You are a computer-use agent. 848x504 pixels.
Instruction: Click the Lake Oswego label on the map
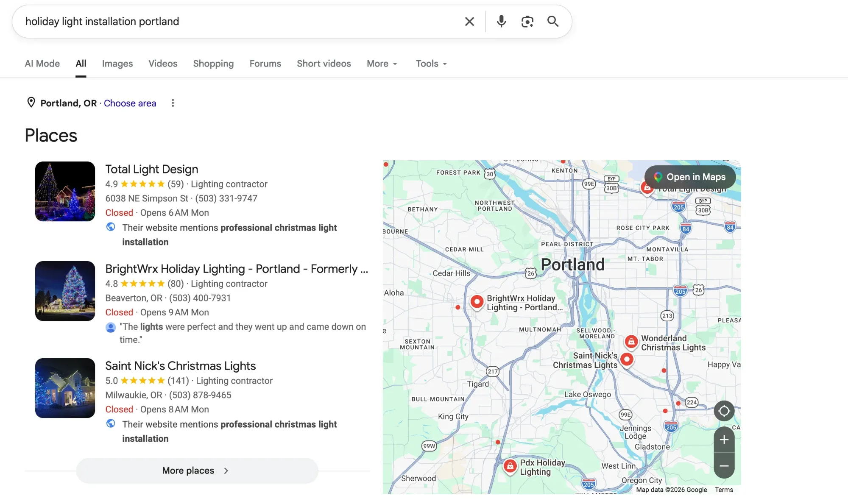click(588, 394)
